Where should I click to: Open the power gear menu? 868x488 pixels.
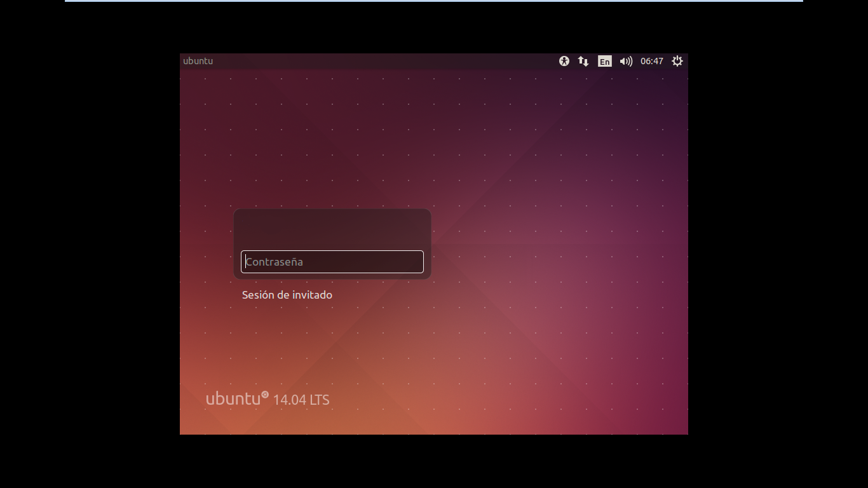click(x=677, y=61)
